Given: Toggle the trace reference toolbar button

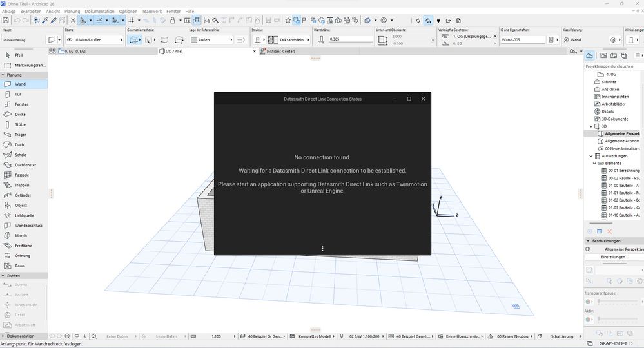Looking at the screenshot, I should (x=297, y=20).
